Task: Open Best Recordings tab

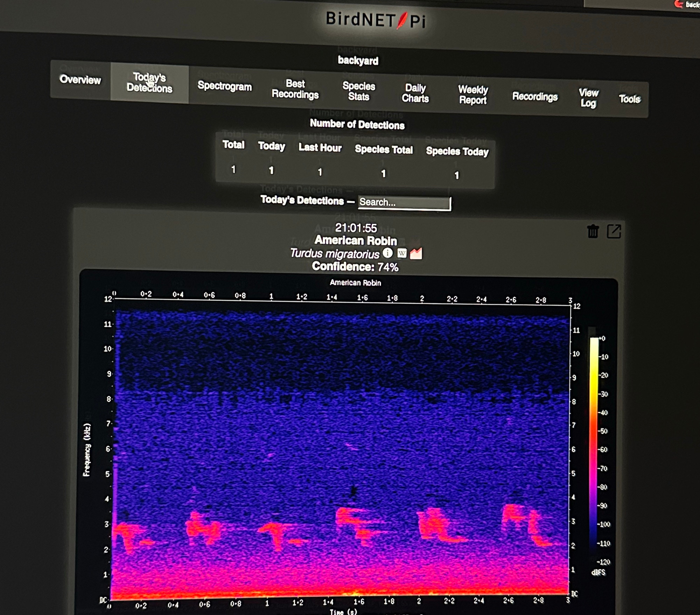Action: pyautogui.click(x=295, y=89)
